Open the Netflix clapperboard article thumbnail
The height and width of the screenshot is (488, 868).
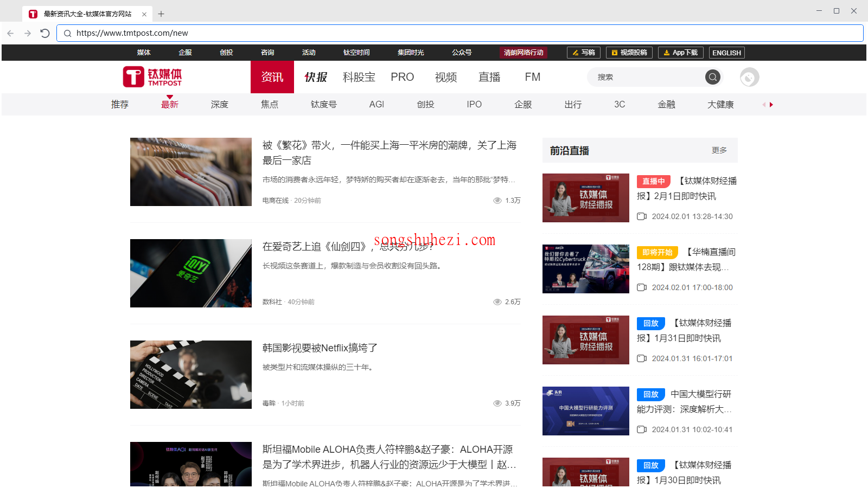(x=191, y=375)
